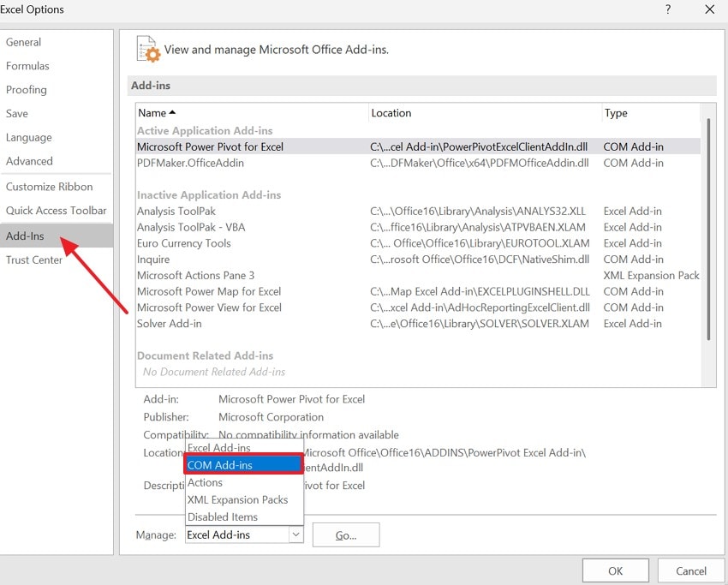Image resolution: width=728 pixels, height=585 pixels.
Task: Open the Advanced options page
Action: pos(29,161)
